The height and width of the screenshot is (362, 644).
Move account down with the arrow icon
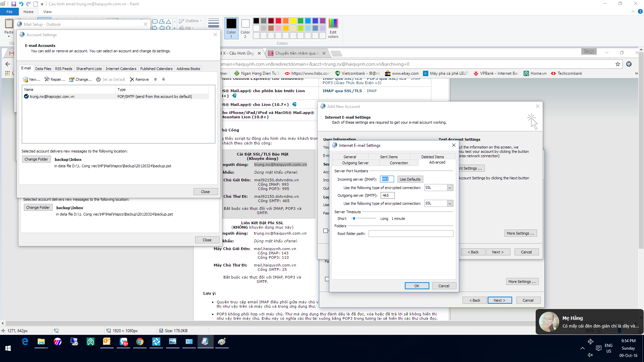pyautogui.click(x=163, y=79)
